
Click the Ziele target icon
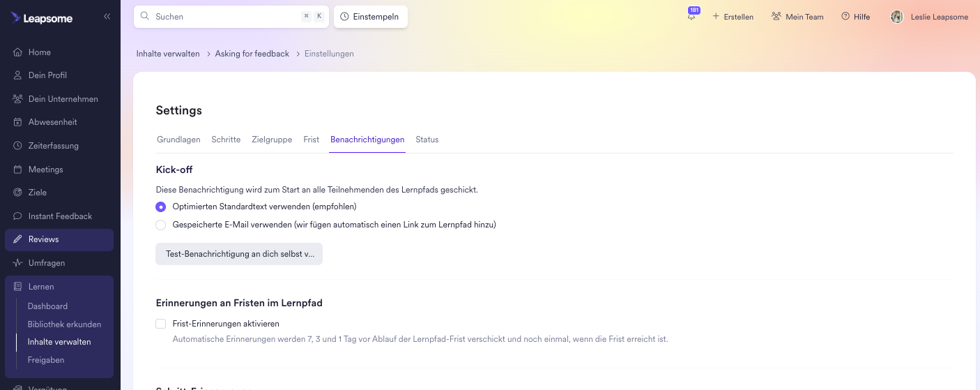click(x=18, y=193)
